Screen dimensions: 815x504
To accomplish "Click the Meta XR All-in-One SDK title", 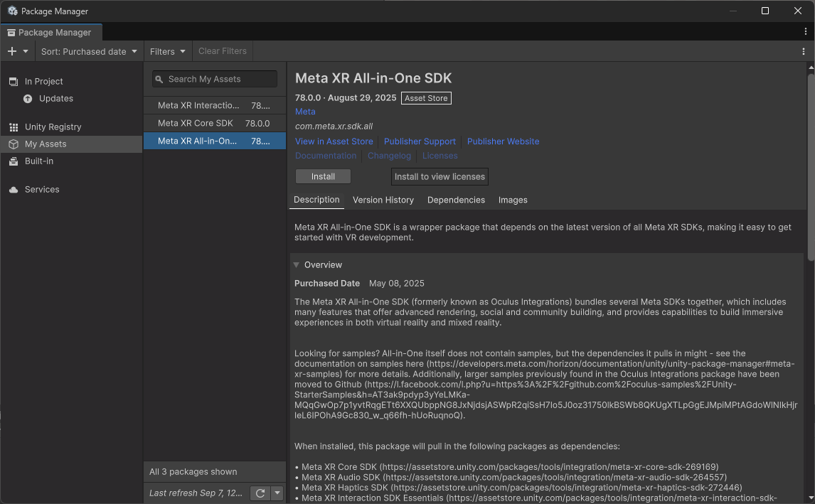I will (x=373, y=78).
